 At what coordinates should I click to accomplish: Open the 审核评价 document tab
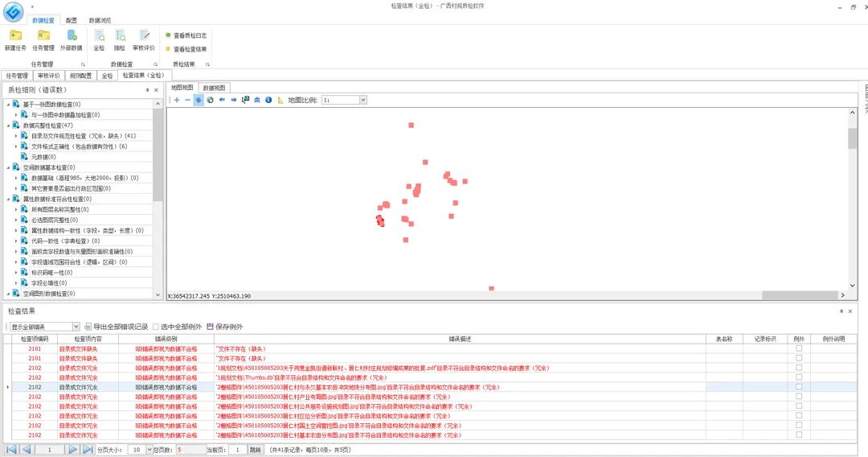(49, 76)
